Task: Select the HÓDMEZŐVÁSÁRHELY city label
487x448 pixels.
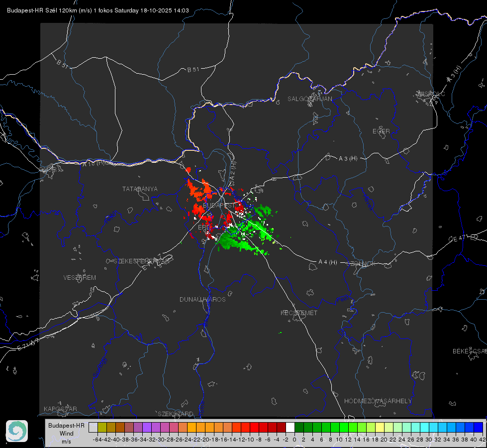Action: pos(378,401)
